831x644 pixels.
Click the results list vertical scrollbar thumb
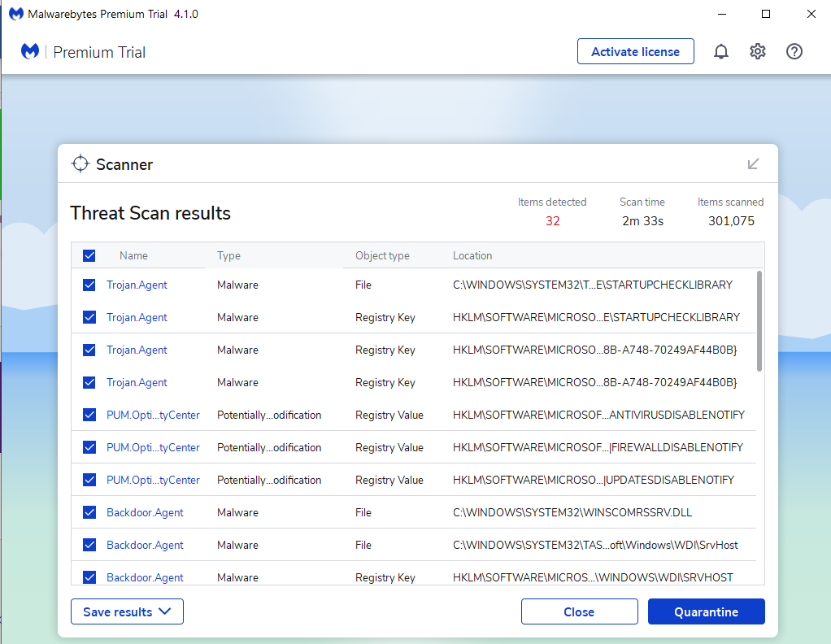(x=759, y=321)
